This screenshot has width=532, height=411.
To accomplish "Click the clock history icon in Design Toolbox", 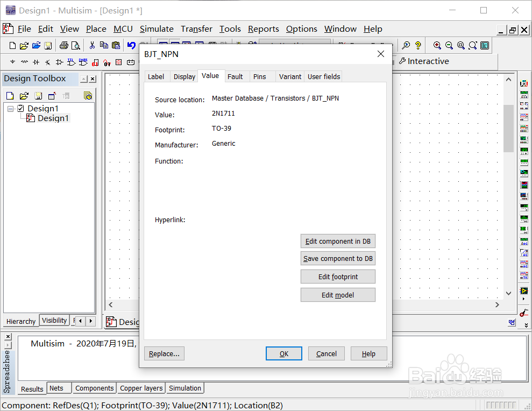I will pyautogui.click(x=88, y=96).
